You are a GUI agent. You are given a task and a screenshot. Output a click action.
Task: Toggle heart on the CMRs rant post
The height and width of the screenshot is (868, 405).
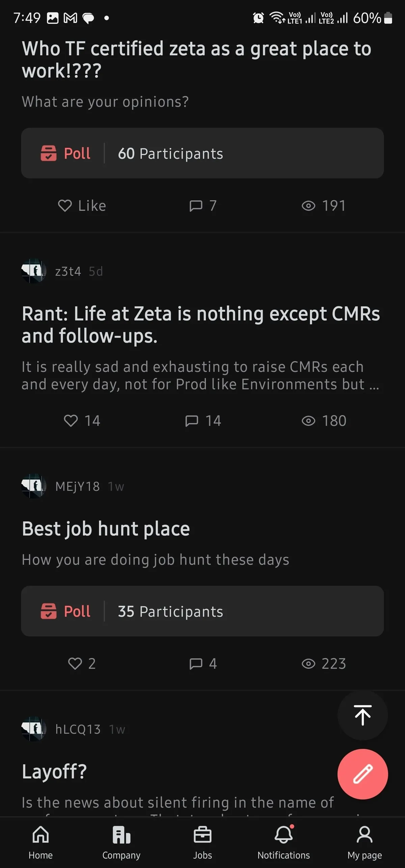pyautogui.click(x=82, y=421)
